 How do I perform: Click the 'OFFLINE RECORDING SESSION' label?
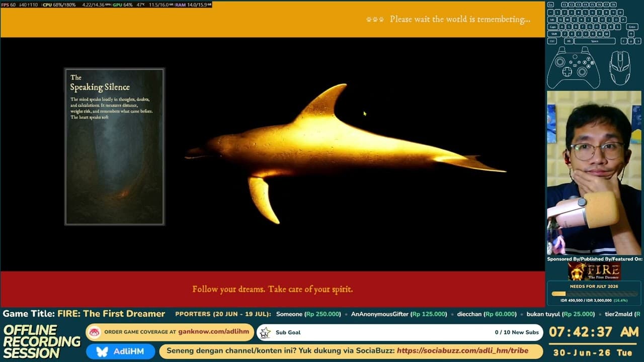42,342
